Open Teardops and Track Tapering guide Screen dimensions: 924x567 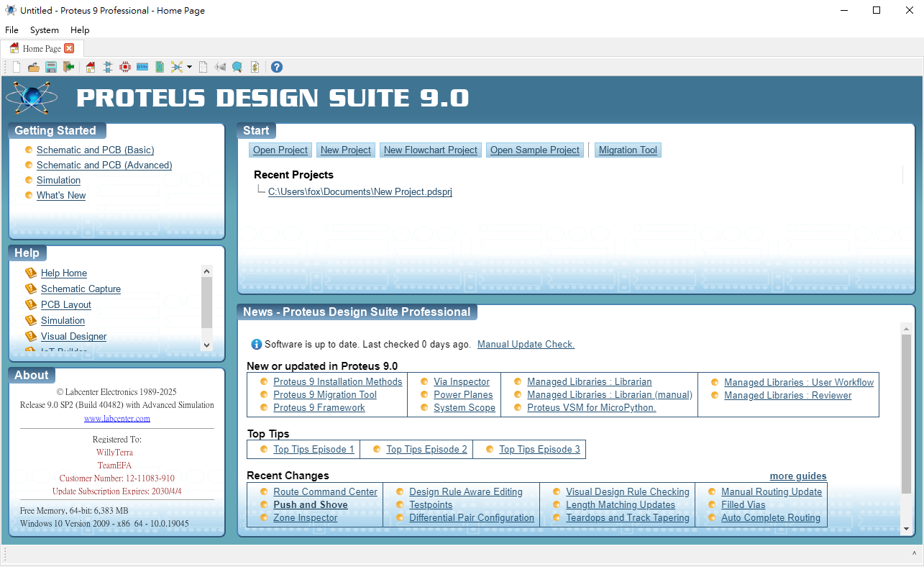point(628,517)
